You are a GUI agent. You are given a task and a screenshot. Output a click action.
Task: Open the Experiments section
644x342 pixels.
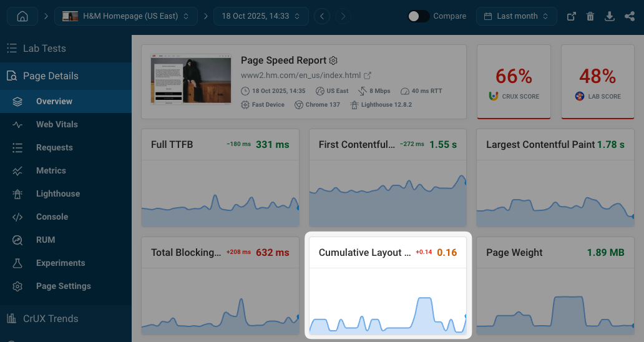[x=66, y=263]
